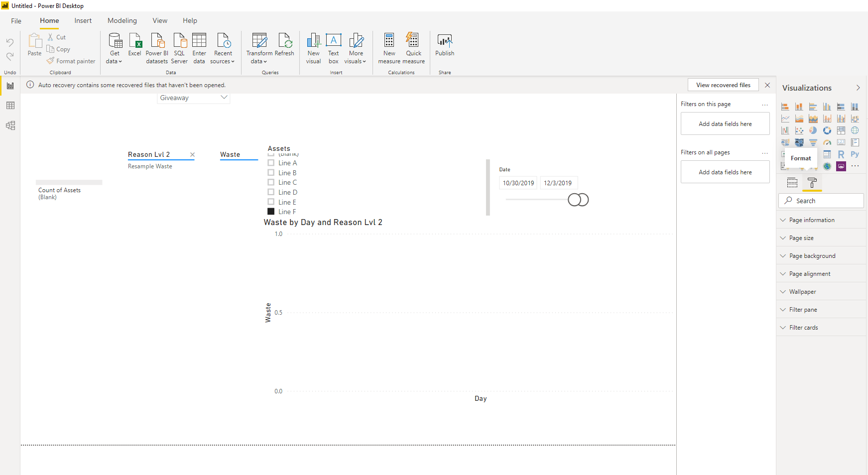Open the Fields well tab icon

tap(792, 183)
